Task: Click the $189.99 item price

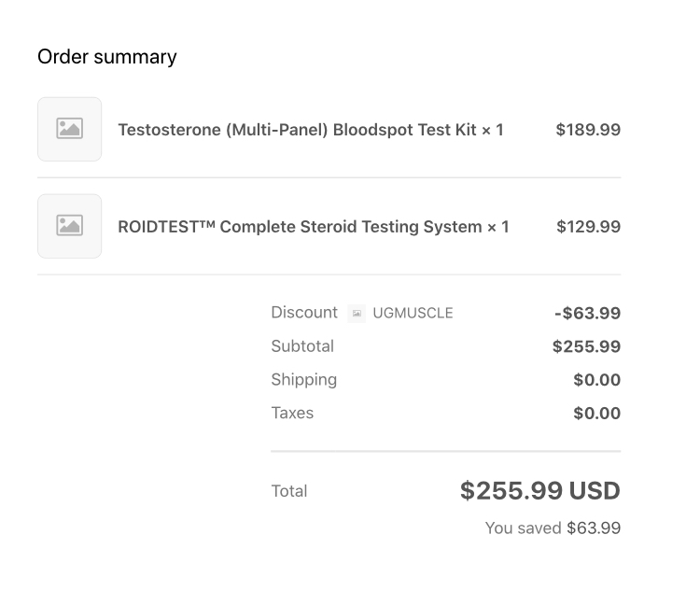Action: tap(588, 130)
